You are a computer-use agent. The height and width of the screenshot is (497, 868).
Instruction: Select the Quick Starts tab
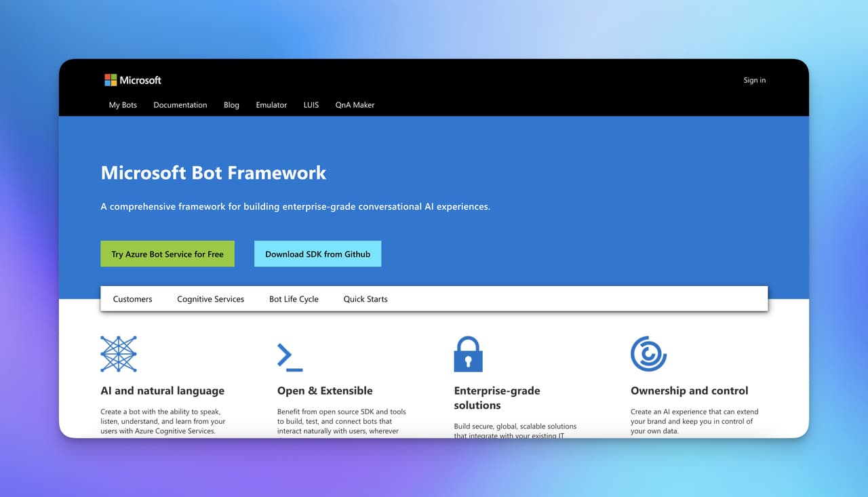pyautogui.click(x=366, y=299)
